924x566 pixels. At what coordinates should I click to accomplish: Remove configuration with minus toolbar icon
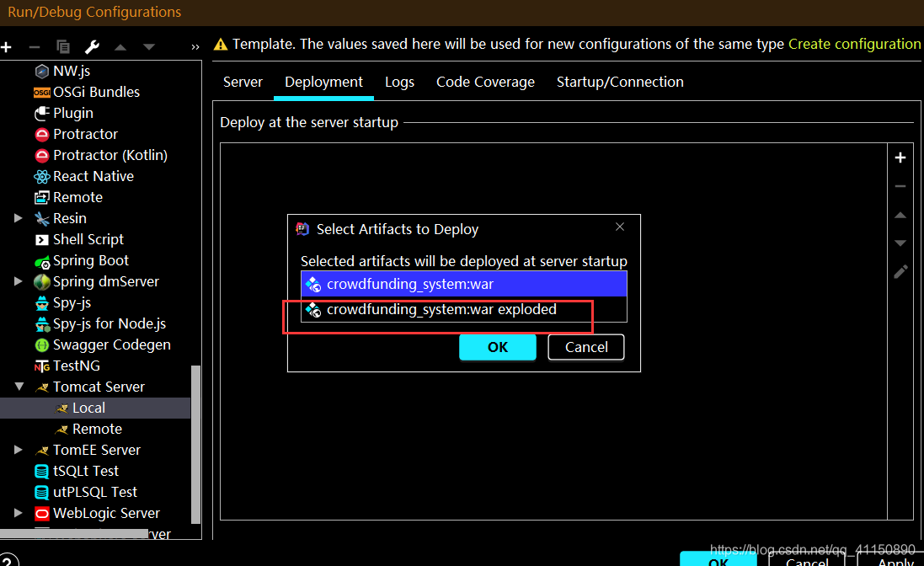35,47
